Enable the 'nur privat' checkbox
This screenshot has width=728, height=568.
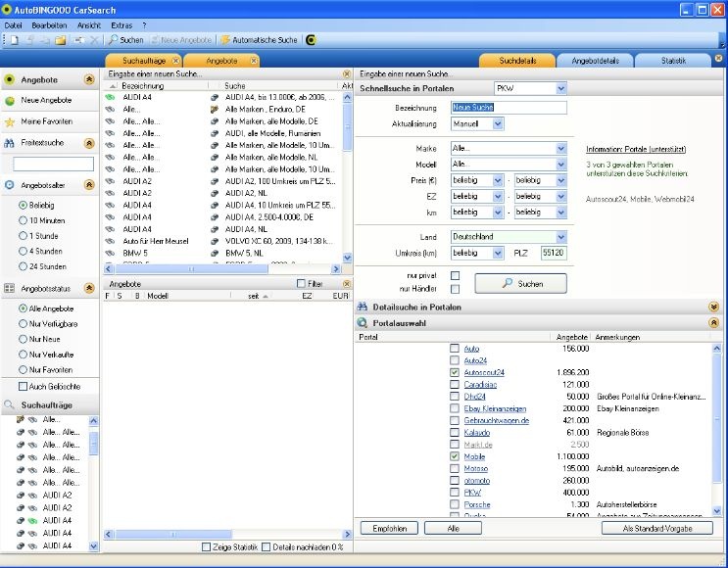454,276
